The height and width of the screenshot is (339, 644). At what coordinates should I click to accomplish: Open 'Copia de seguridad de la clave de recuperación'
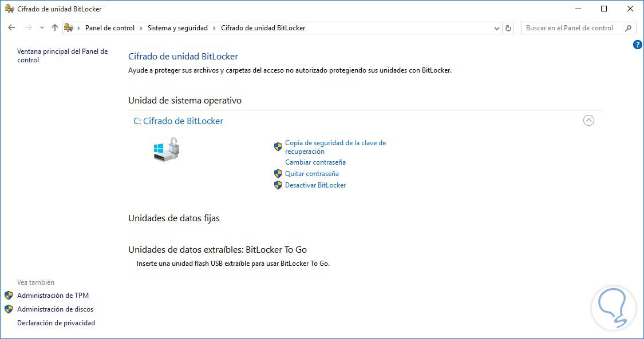click(335, 147)
